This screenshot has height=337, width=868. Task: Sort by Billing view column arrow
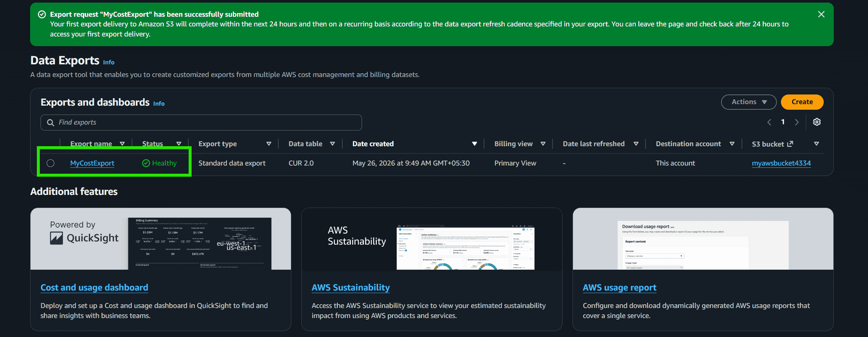(x=543, y=144)
